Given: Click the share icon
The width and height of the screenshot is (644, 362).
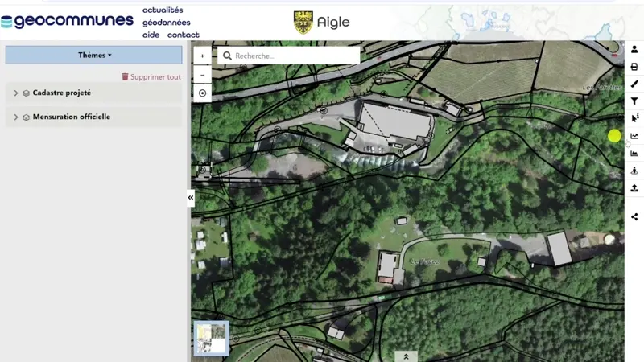Looking at the screenshot, I should coord(634,216).
